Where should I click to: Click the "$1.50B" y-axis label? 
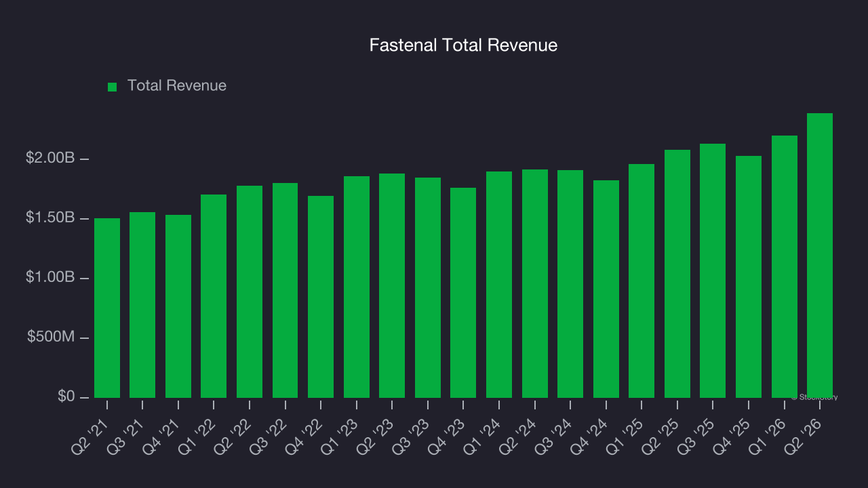(x=50, y=218)
